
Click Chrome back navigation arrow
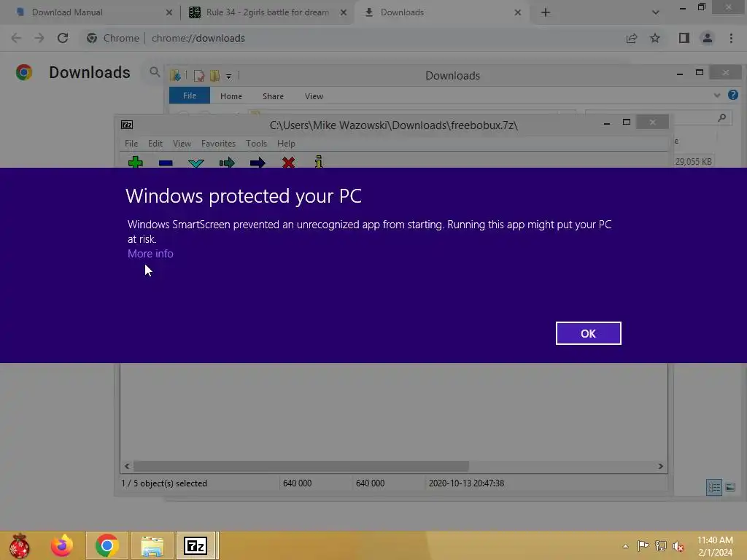(x=16, y=38)
